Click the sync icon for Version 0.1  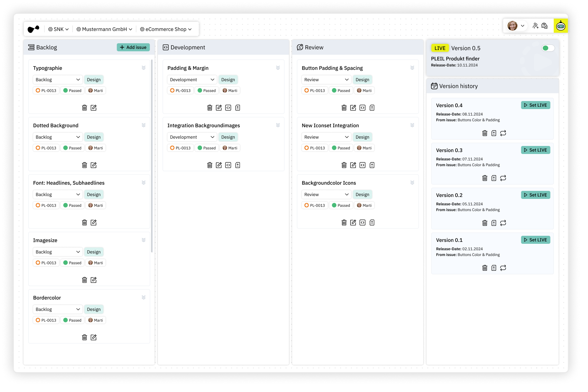point(503,268)
